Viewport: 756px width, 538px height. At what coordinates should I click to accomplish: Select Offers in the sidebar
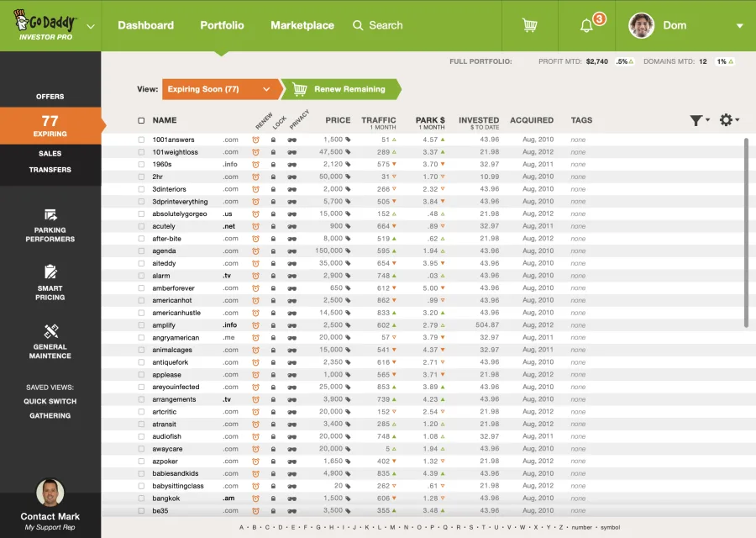50,97
